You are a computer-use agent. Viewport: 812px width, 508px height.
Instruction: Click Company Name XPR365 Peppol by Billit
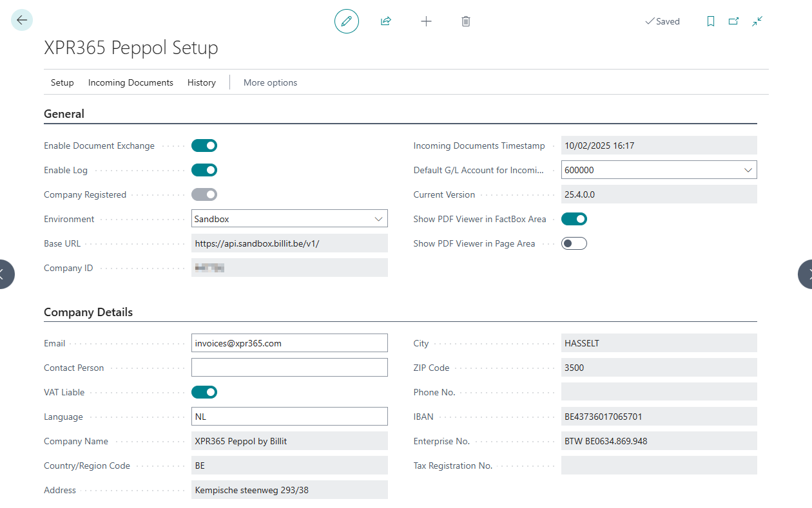(x=289, y=441)
